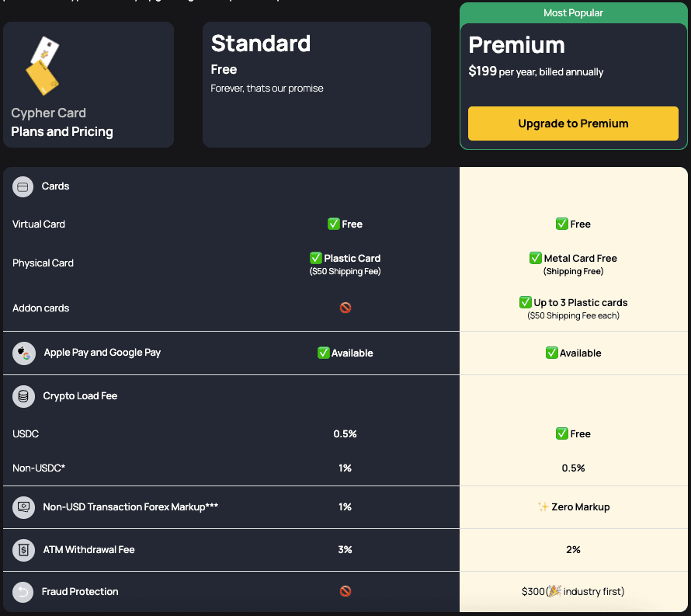Click the Premium Non-USDC 0.5% value
This screenshot has width=691, height=616.
pyautogui.click(x=573, y=468)
